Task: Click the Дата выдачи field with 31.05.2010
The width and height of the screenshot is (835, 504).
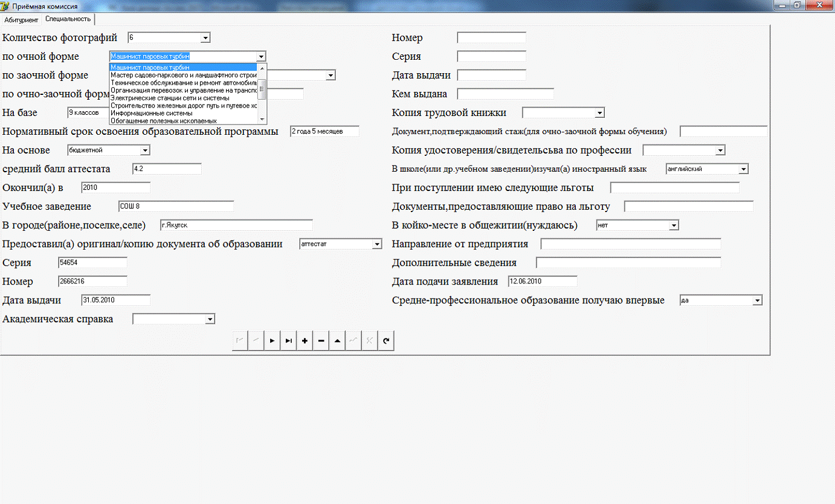Action: [115, 300]
